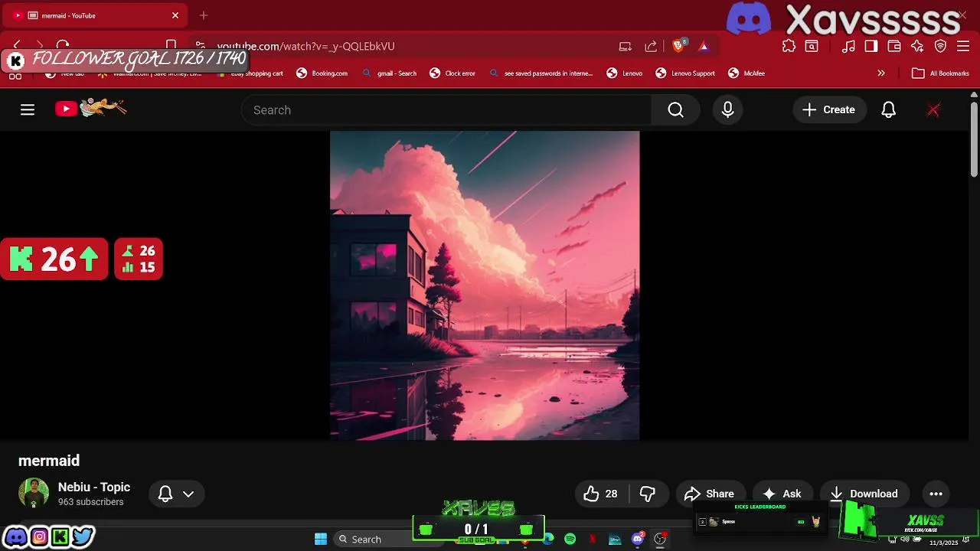Open Brave Shields lion icon

click(x=678, y=46)
